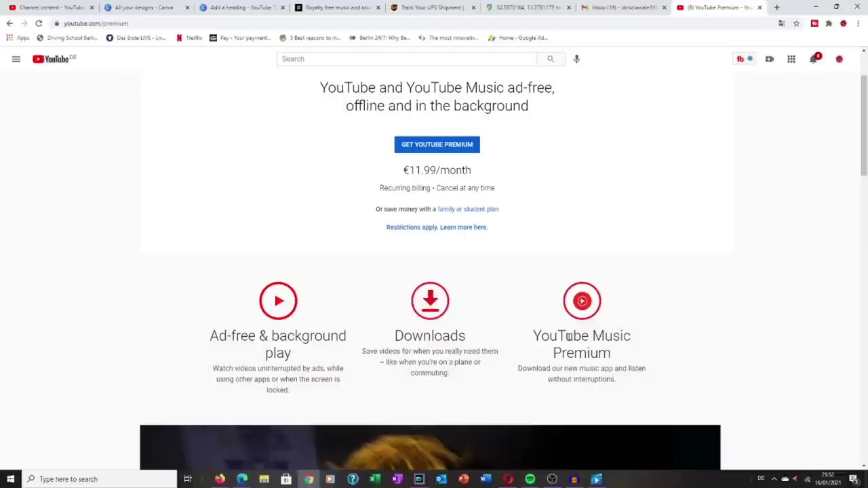Open the Netflix bookmark

190,38
